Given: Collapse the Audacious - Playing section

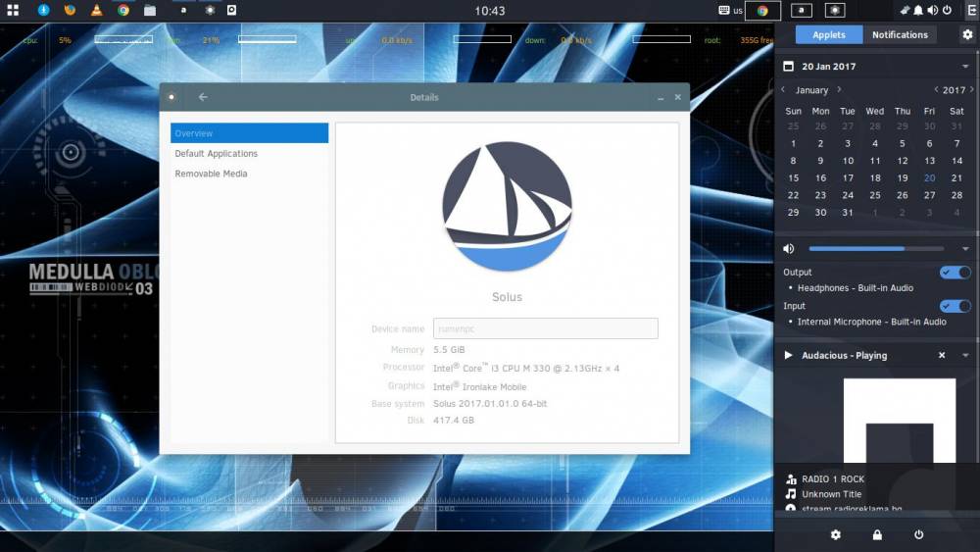Looking at the screenshot, I should 965,355.
